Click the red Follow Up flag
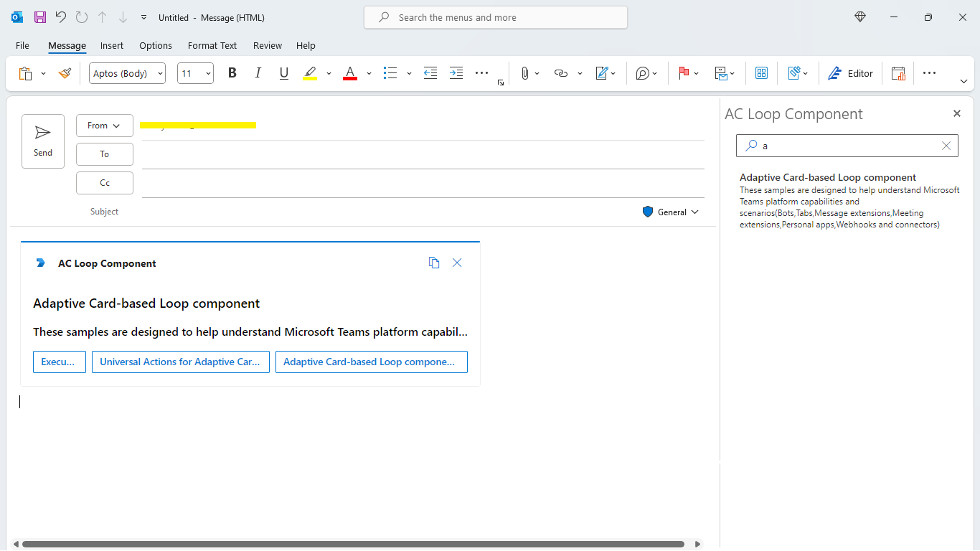The width and height of the screenshot is (980, 551). click(684, 73)
